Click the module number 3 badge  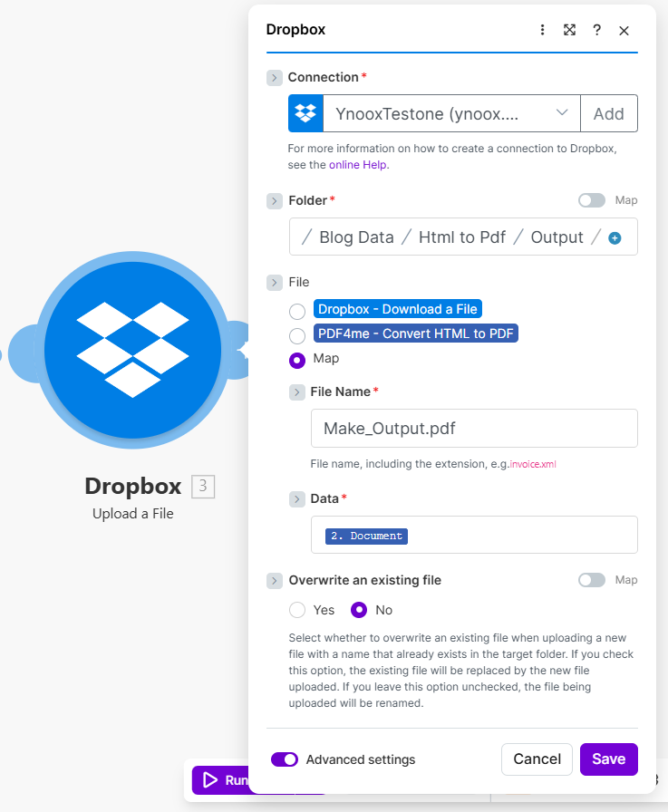coord(203,487)
